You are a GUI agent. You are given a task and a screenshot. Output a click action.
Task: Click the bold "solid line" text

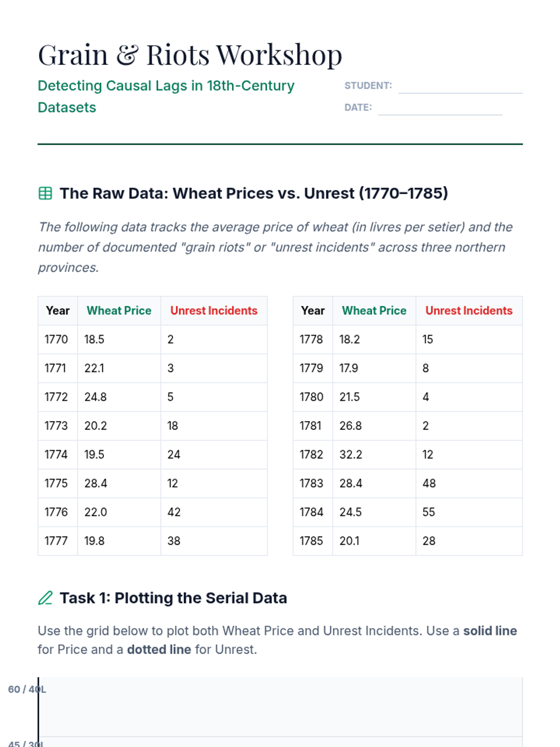coord(490,631)
